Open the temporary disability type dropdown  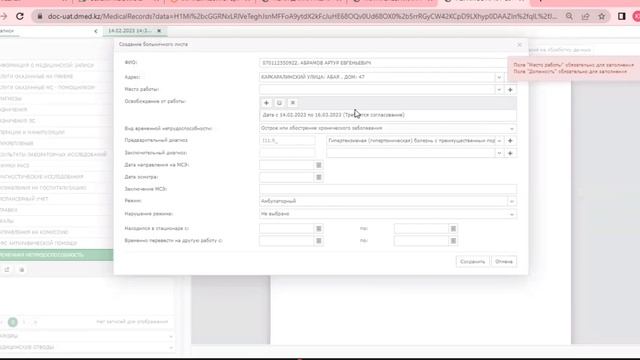click(511, 128)
